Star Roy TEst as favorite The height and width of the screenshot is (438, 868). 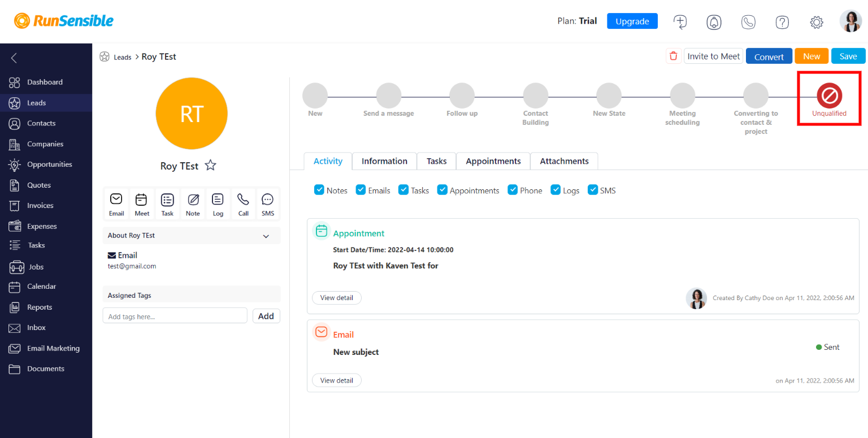point(210,166)
